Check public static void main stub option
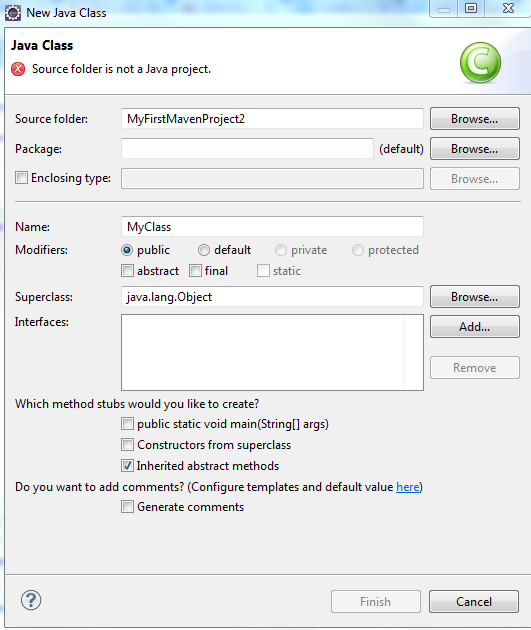Screen dimensions: 531x630 click(x=127, y=423)
